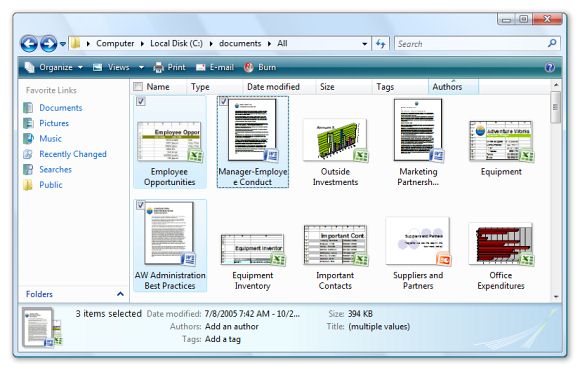Open the Organize menu
Screen dimensions: 580x370
coord(54,67)
